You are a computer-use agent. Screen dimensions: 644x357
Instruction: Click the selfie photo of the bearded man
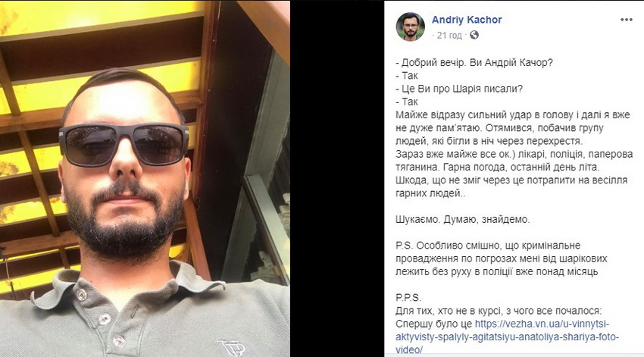click(145, 178)
